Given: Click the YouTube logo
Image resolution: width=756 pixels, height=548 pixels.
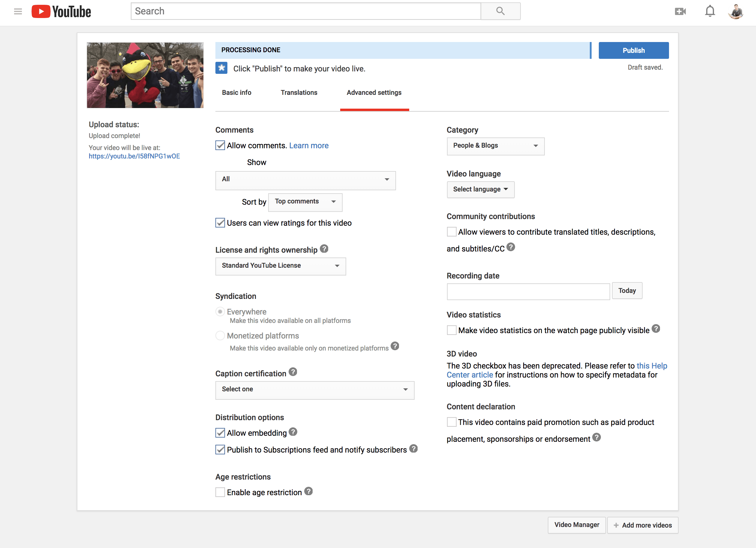Looking at the screenshot, I should [x=61, y=11].
